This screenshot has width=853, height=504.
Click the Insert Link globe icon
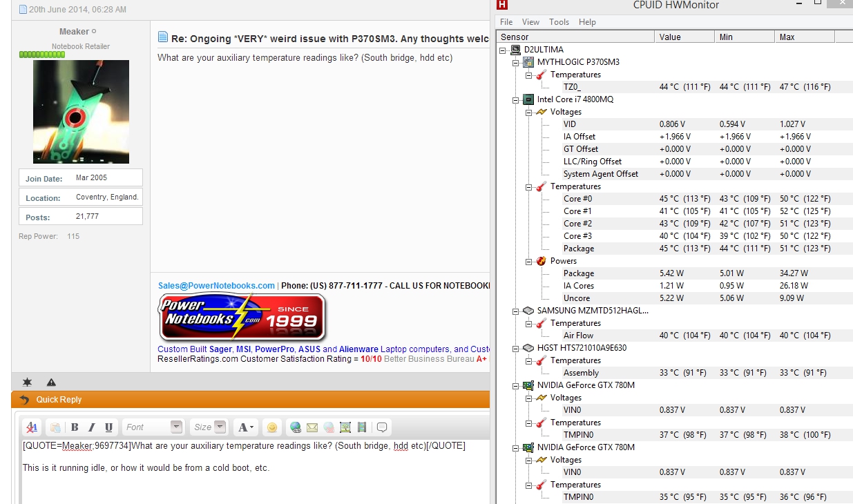coord(296,427)
